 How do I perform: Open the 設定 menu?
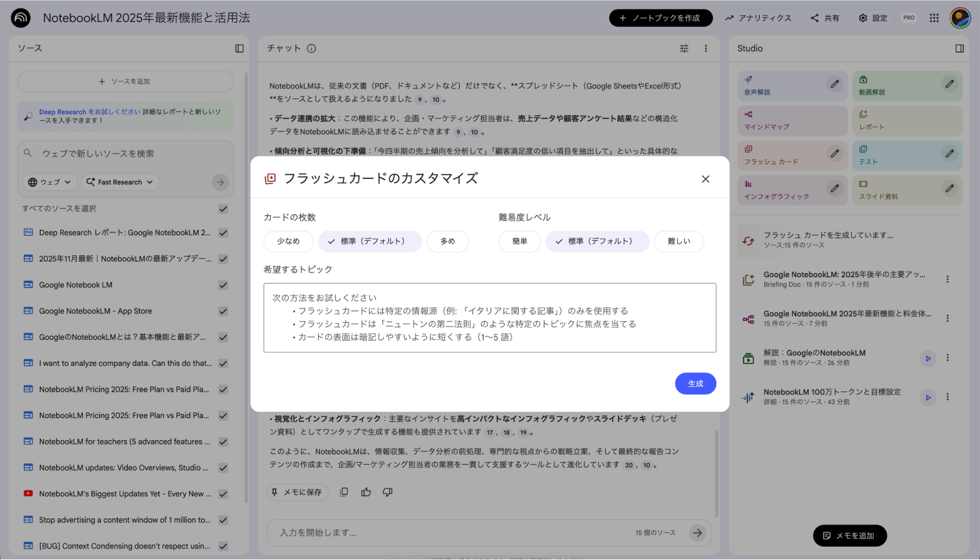[873, 18]
